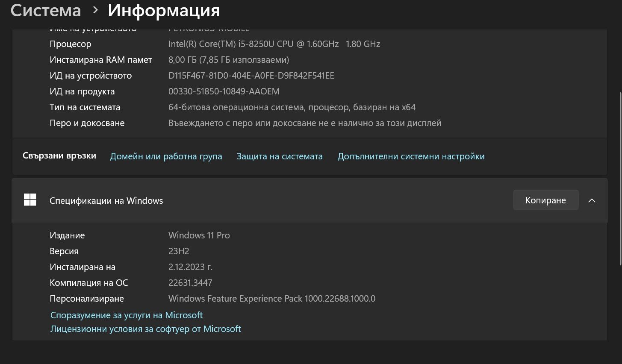Viewport: 622px width, 364px height.
Task: Click the Перо и докосване label
Action: [87, 123]
